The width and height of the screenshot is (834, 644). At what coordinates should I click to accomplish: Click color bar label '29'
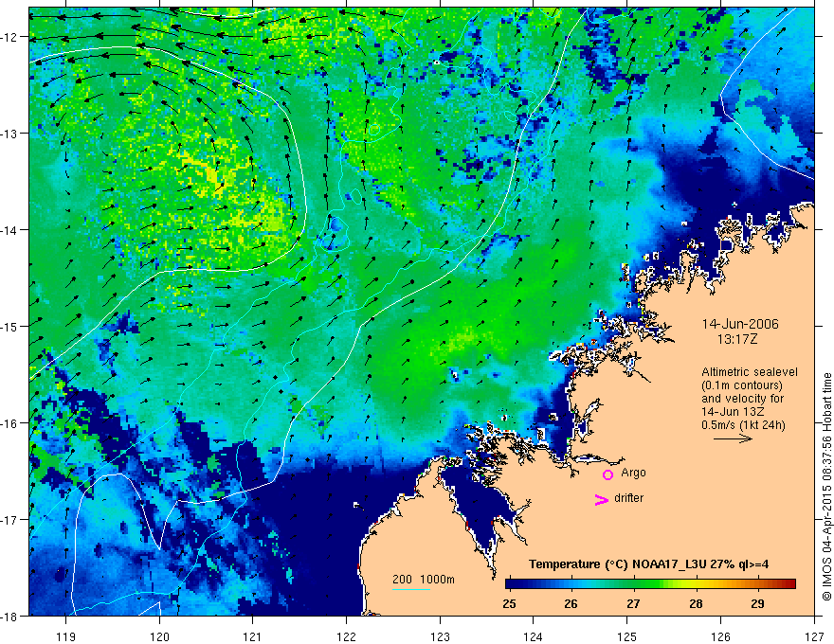[x=758, y=603]
